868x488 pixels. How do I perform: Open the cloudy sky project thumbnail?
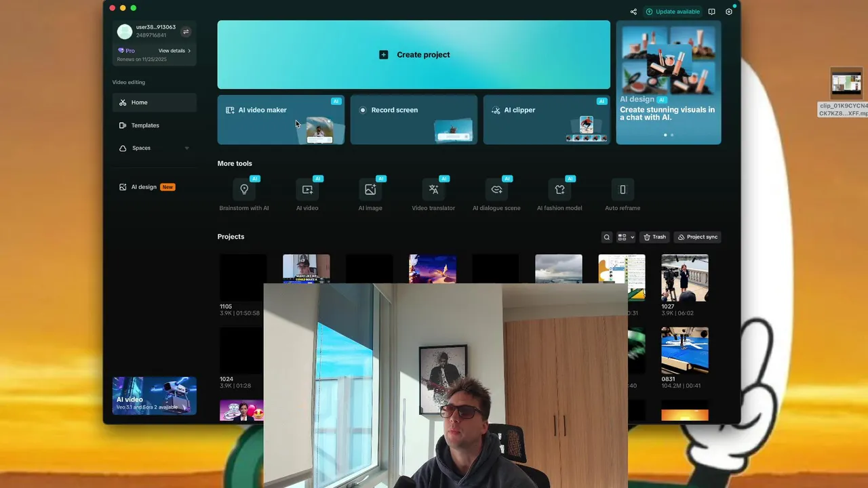click(x=559, y=268)
